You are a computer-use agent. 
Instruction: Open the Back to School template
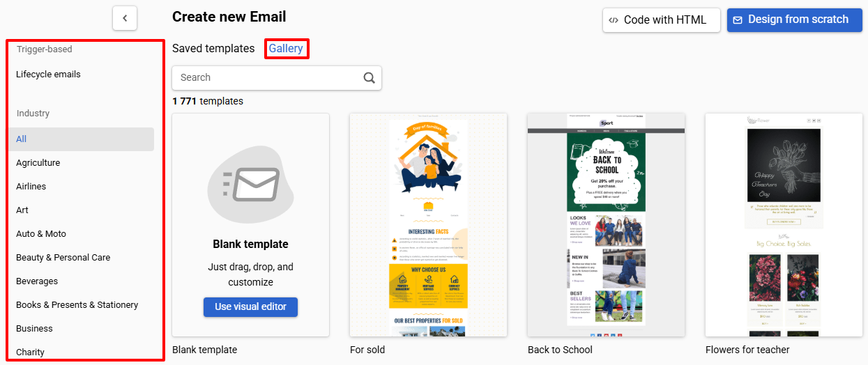coord(606,225)
